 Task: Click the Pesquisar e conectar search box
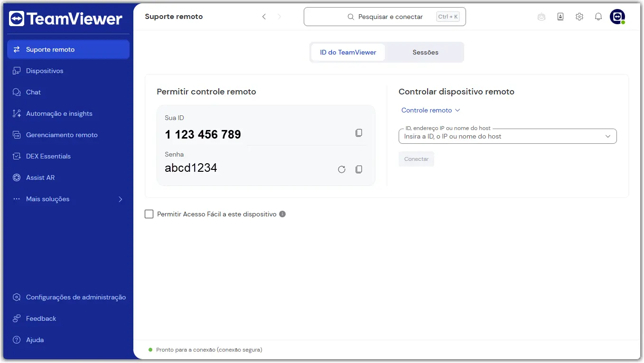pyautogui.click(x=385, y=17)
